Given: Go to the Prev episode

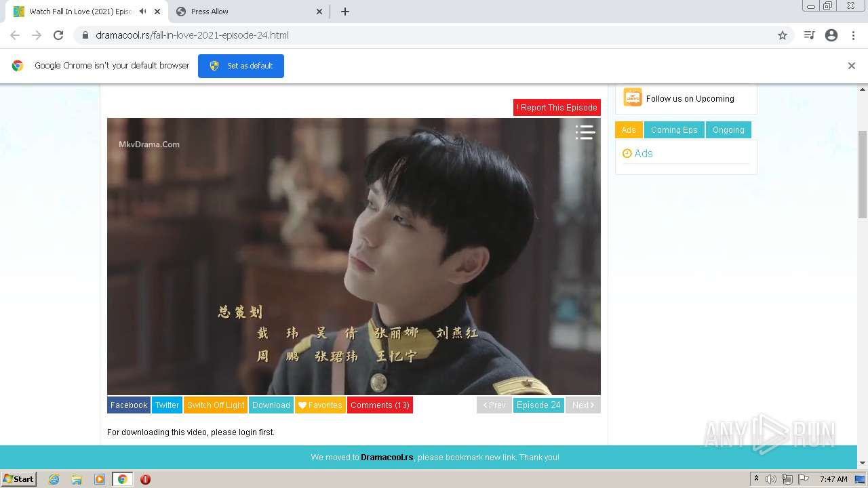Looking at the screenshot, I should [x=494, y=405].
